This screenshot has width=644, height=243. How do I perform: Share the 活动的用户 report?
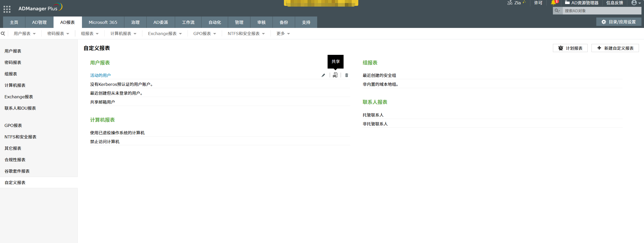pos(335,75)
